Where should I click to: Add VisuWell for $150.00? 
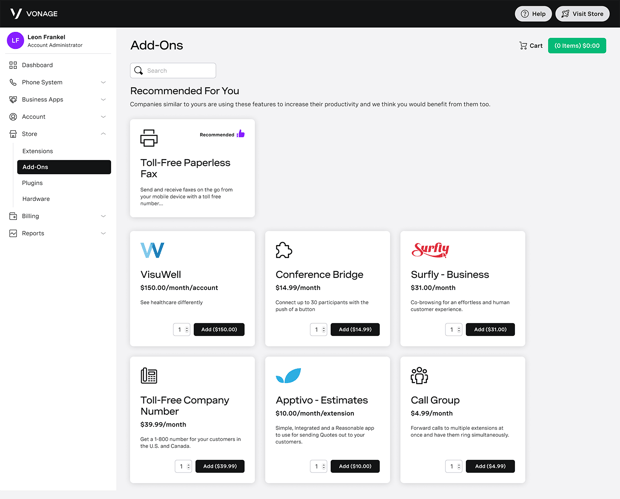(x=219, y=329)
